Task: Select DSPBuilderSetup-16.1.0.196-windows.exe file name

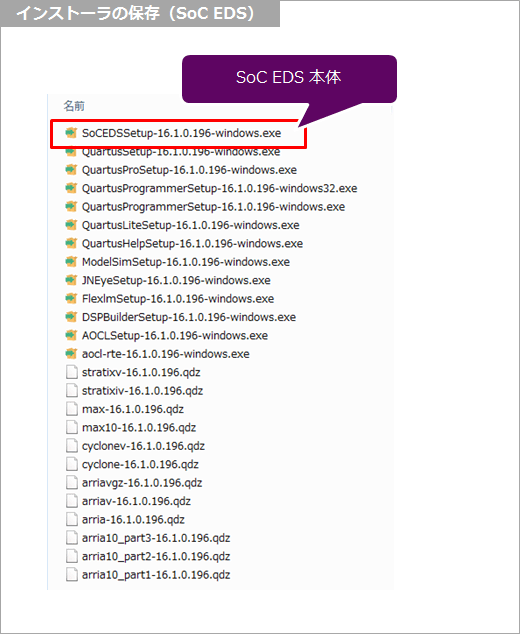Action: tap(189, 317)
